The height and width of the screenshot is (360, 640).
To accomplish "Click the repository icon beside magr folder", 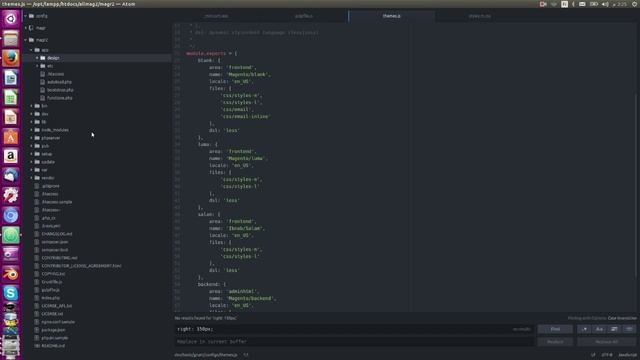I will click(x=31, y=28).
